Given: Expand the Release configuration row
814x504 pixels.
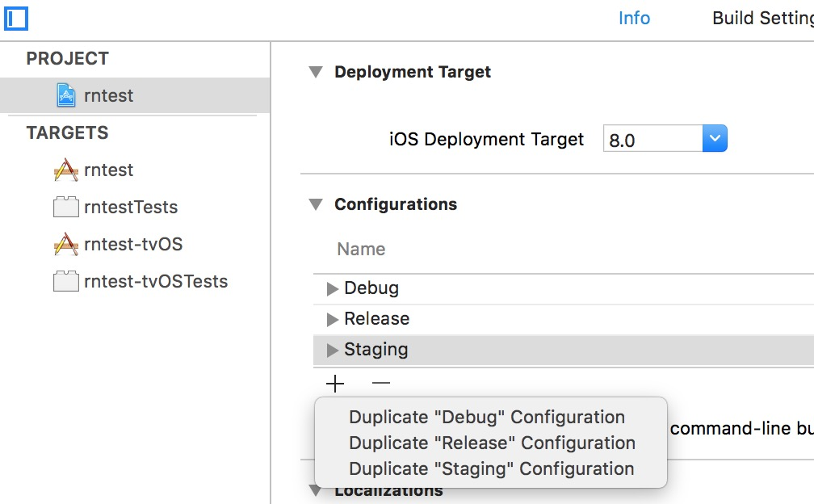Looking at the screenshot, I should (x=332, y=320).
